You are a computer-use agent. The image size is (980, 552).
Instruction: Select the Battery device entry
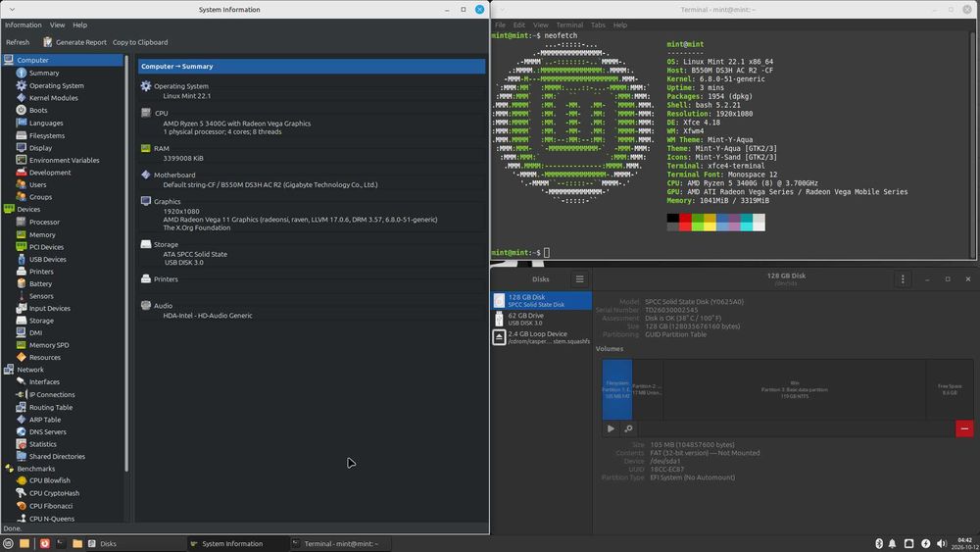coord(40,283)
